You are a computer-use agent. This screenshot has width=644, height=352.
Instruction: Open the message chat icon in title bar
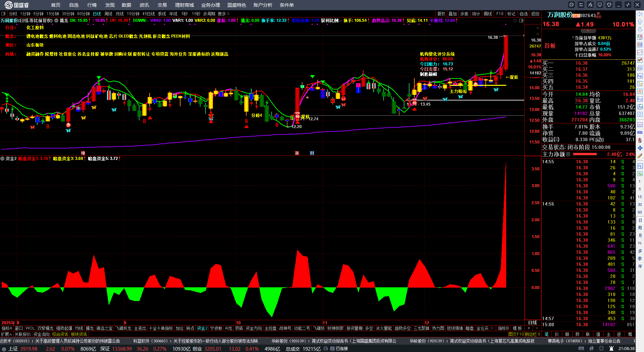pos(572,5)
